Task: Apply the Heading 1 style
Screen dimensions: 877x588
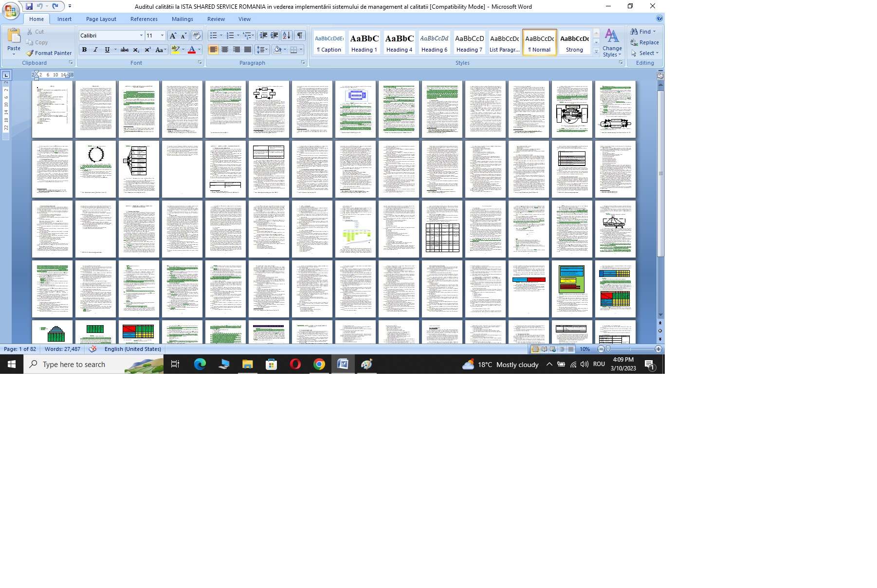Action: click(364, 43)
